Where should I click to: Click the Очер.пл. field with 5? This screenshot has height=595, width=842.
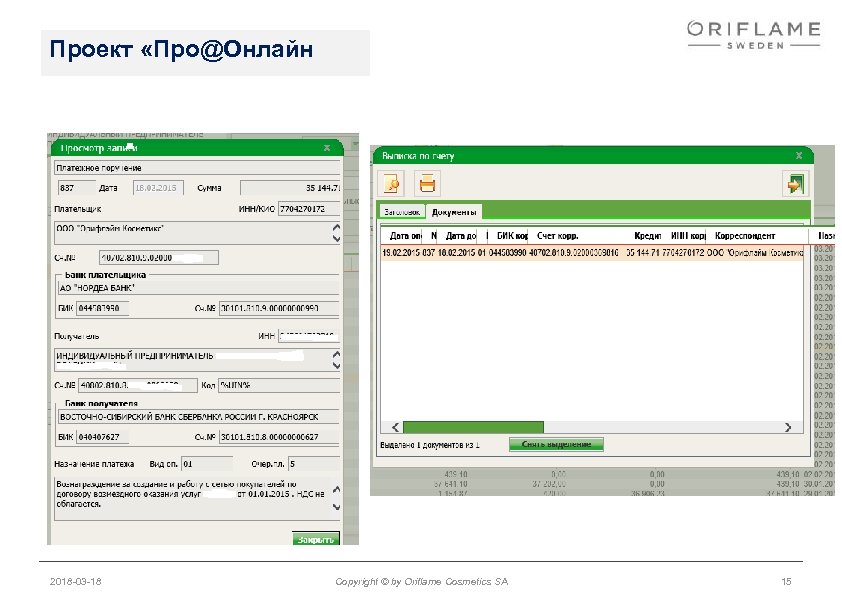(314, 463)
